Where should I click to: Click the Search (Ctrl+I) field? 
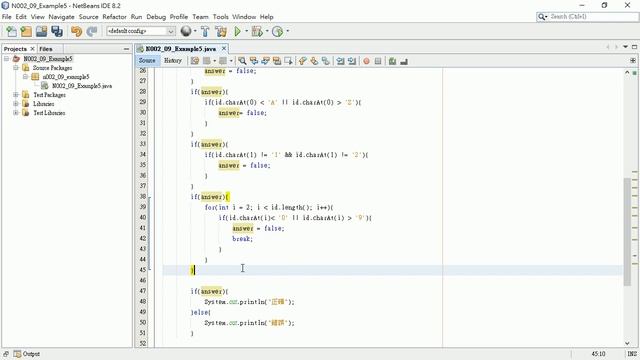pos(587,17)
